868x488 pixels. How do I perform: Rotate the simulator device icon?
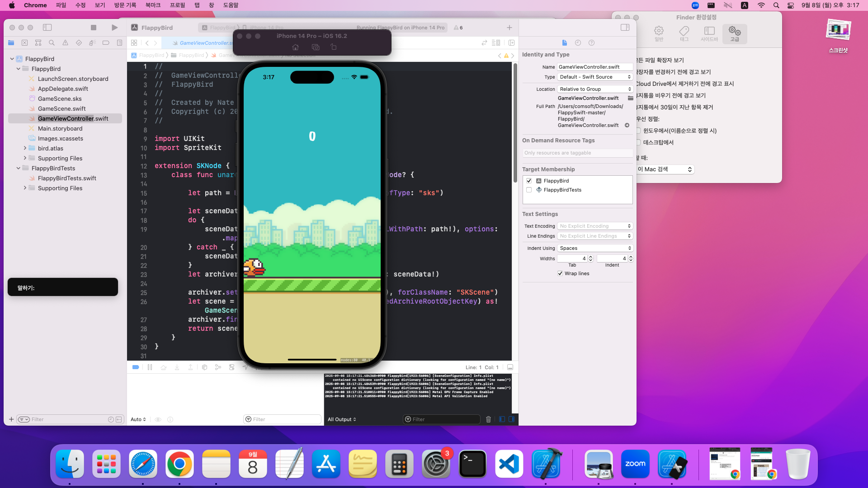[334, 47]
